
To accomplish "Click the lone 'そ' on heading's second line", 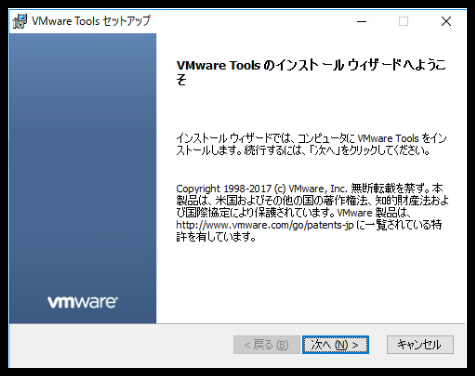I will 182,80.
